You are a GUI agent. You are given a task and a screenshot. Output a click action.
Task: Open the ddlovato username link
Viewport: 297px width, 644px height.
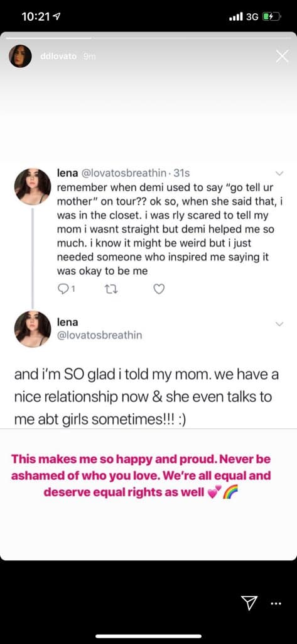pos(58,56)
